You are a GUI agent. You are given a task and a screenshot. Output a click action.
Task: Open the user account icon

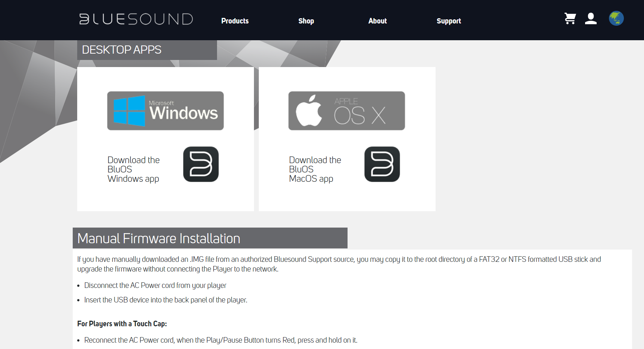point(591,19)
